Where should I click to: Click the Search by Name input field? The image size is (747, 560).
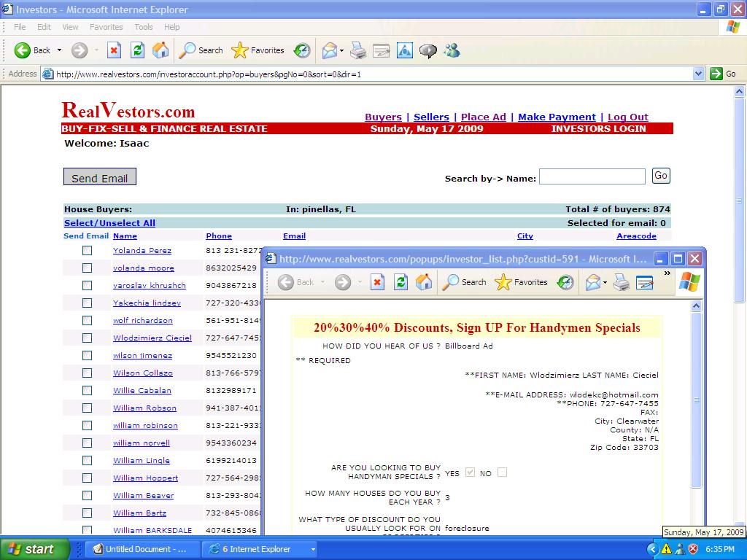[x=592, y=176]
